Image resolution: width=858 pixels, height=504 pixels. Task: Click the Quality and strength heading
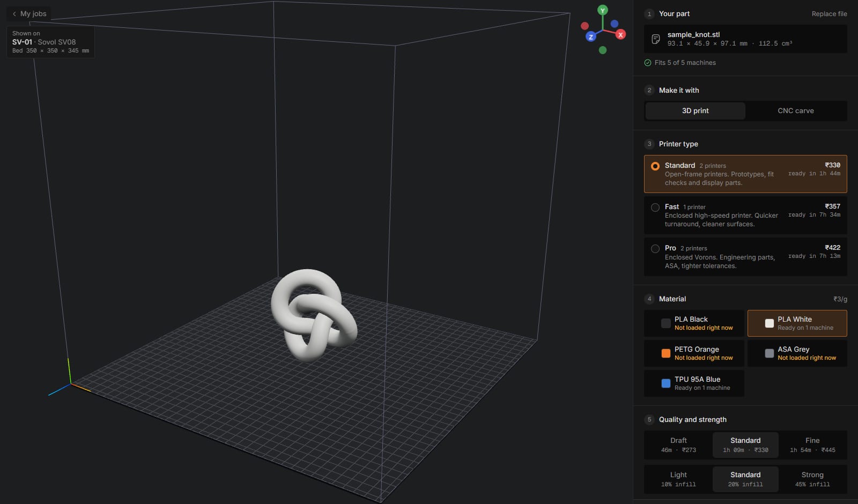(693, 420)
